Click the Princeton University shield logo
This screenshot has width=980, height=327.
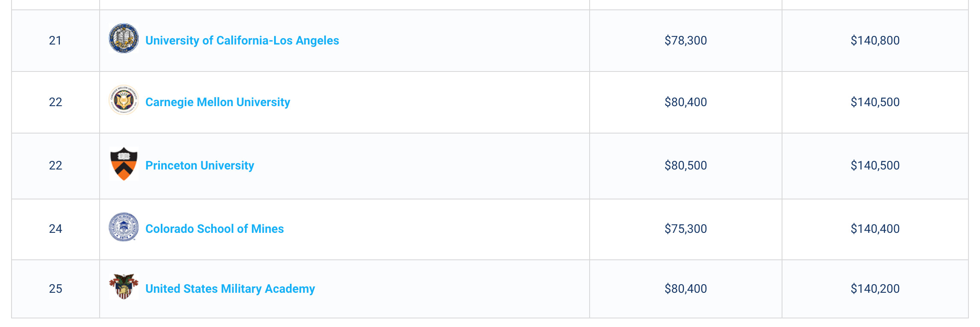pos(124,164)
